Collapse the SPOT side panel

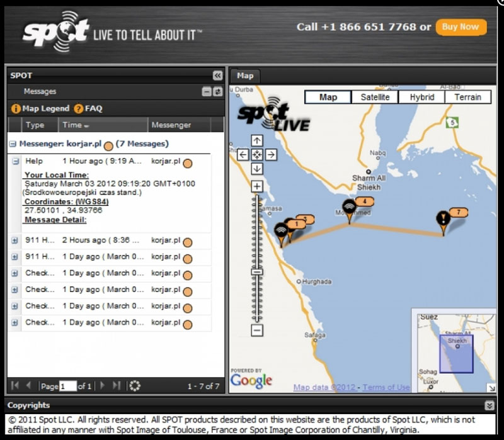[x=217, y=76]
